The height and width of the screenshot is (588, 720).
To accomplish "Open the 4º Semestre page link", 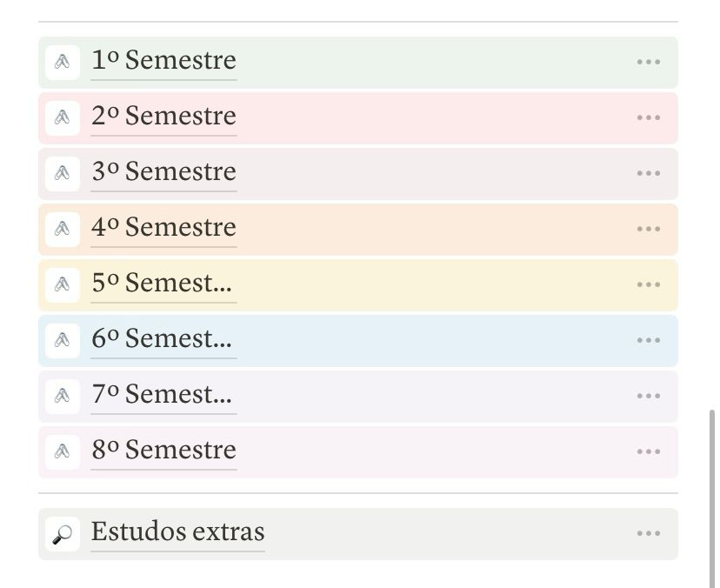I will click(x=164, y=227).
